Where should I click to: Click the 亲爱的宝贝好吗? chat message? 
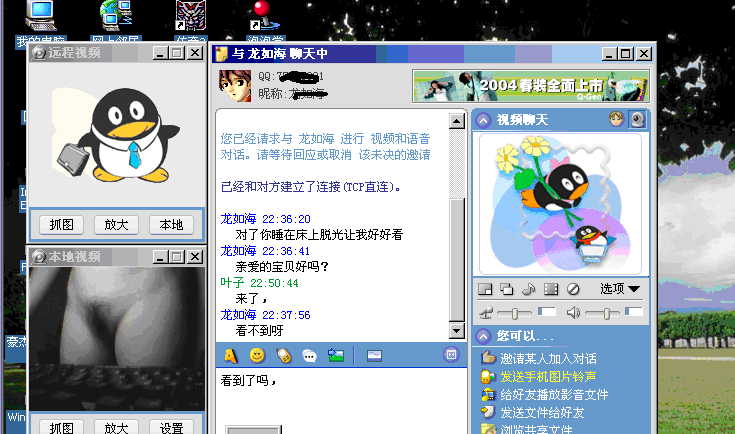(281, 267)
